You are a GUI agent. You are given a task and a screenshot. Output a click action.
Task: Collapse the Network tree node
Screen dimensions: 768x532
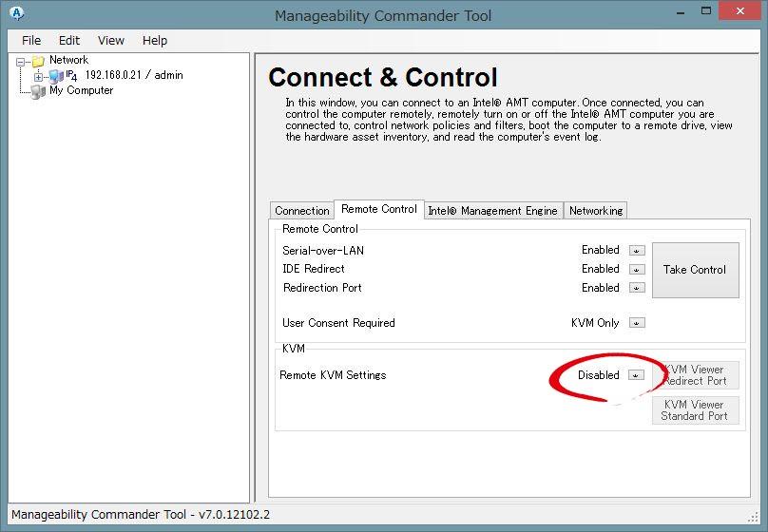pos(21,62)
